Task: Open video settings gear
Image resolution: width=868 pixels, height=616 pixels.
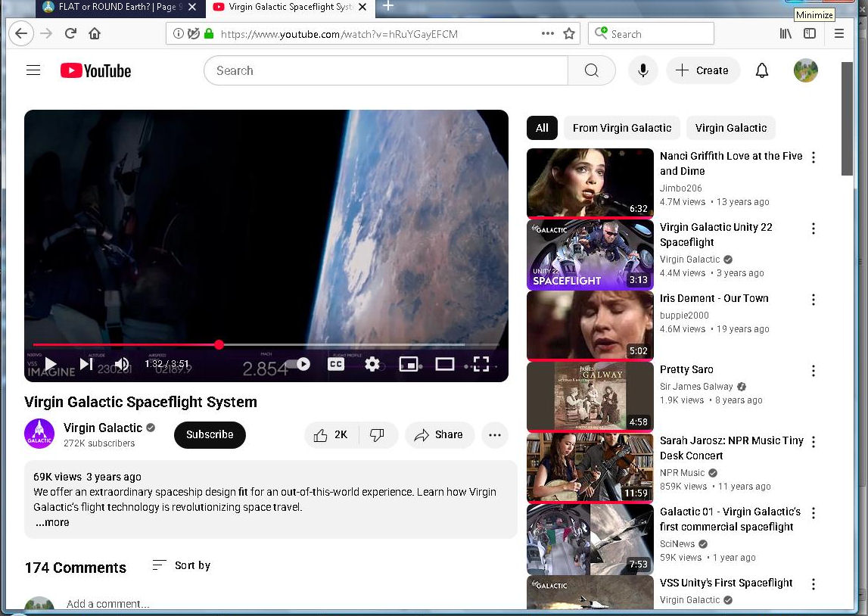Action: pos(372,364)
